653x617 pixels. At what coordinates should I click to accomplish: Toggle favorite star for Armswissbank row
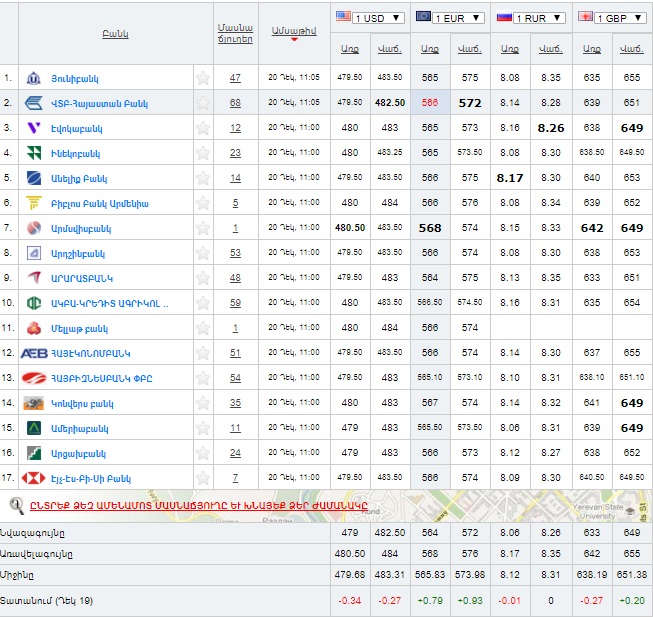[x=203, y=228]
